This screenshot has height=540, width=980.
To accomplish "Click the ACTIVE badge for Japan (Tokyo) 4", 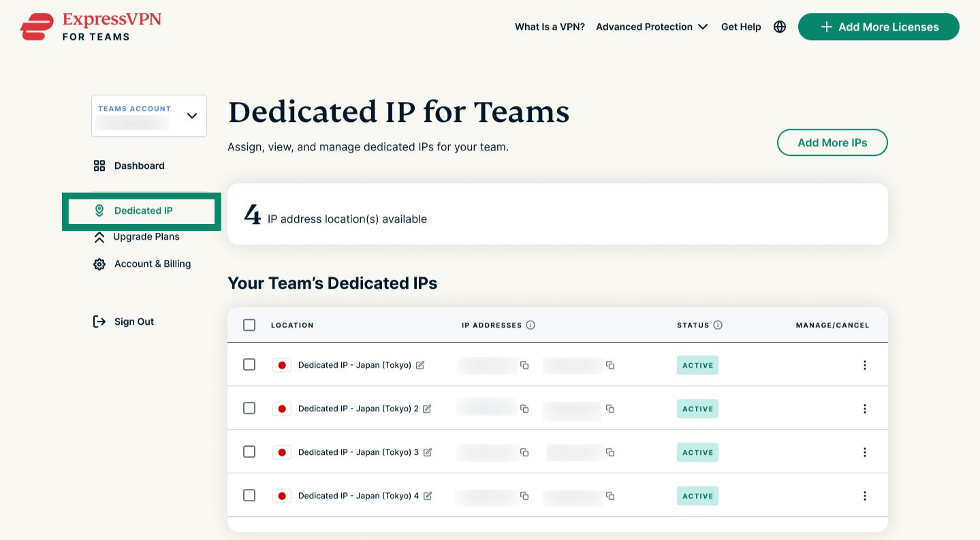I will click(697, 496).
